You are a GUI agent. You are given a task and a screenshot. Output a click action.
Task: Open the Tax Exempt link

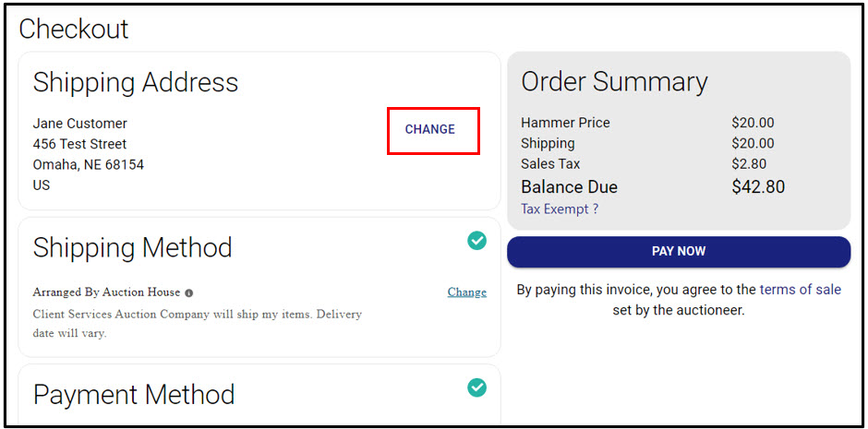(x=560, y=209)
